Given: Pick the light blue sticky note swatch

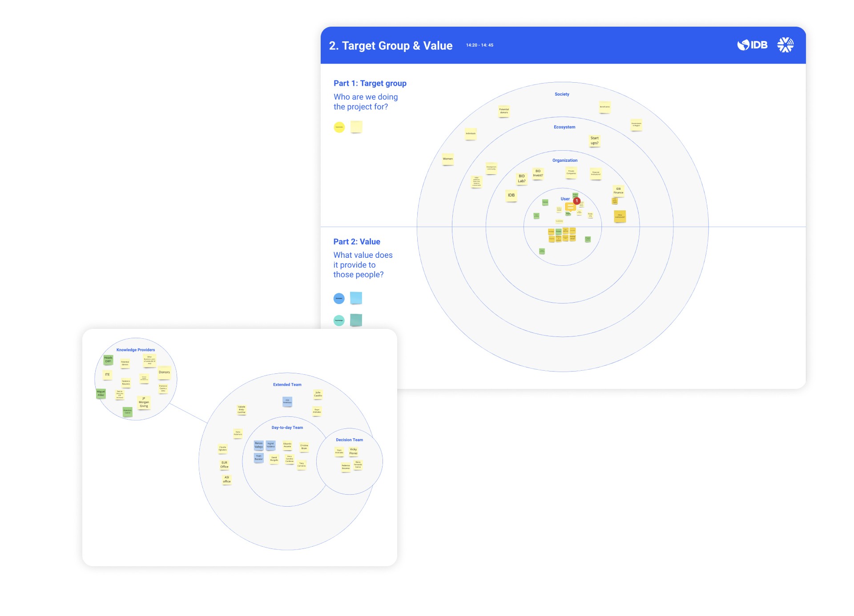Looking at the screenshot, I should (356, 298).
